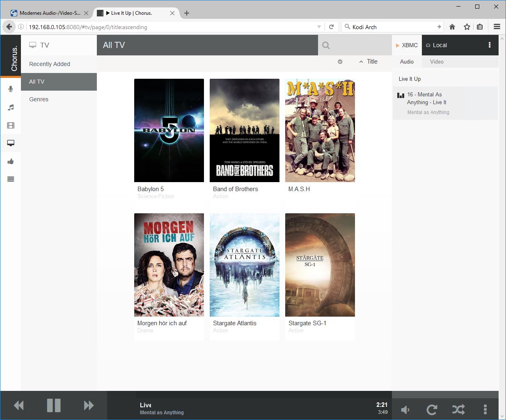
Task: Toggle repeat mode
Action: coord(432,409)
